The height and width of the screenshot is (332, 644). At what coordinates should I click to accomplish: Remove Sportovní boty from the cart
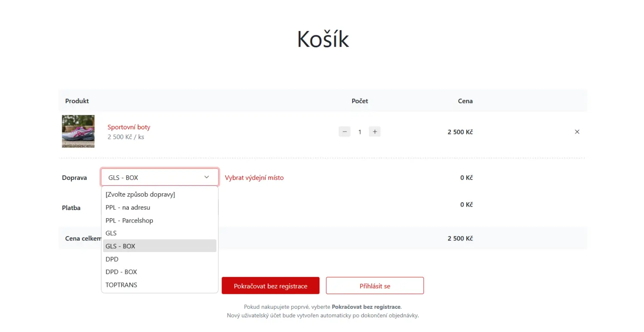pos(577,132)
